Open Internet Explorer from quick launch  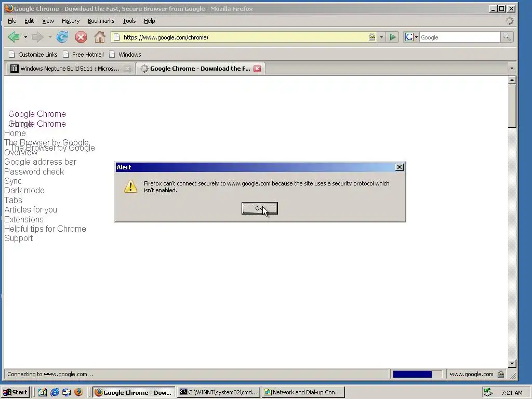[x=54, y=392]
